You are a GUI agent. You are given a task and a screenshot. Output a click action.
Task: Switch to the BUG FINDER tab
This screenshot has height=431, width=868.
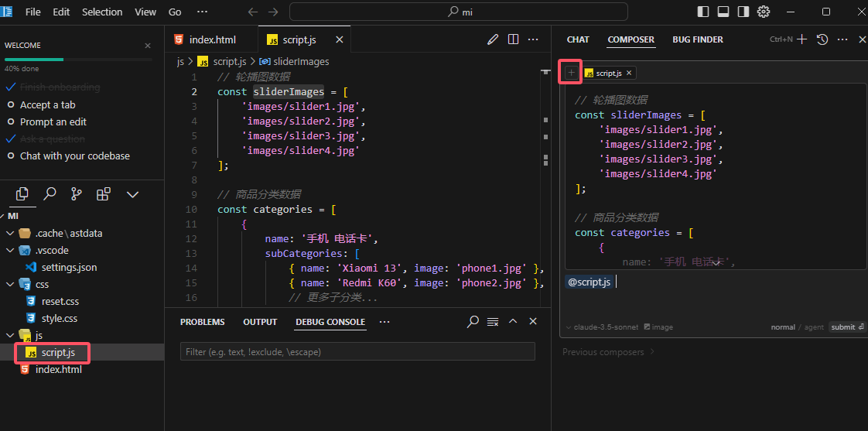pyautogui.click(x=697, y=39)
